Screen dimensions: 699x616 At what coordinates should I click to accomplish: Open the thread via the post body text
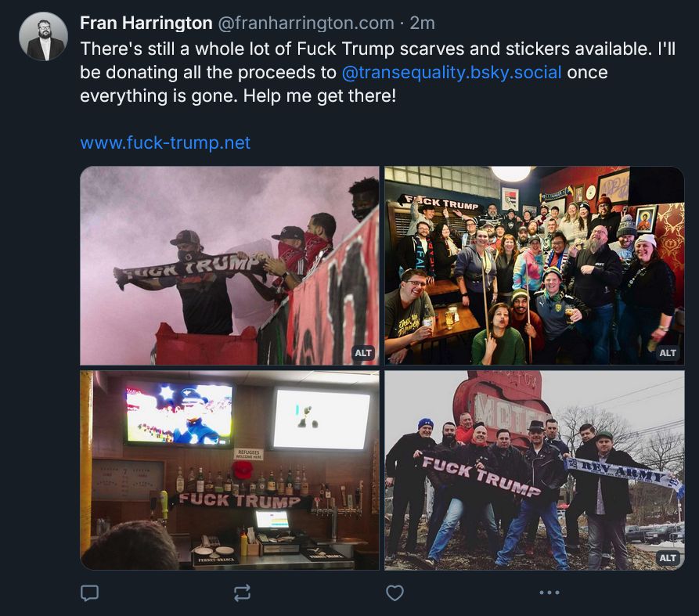tap(377, 72)
